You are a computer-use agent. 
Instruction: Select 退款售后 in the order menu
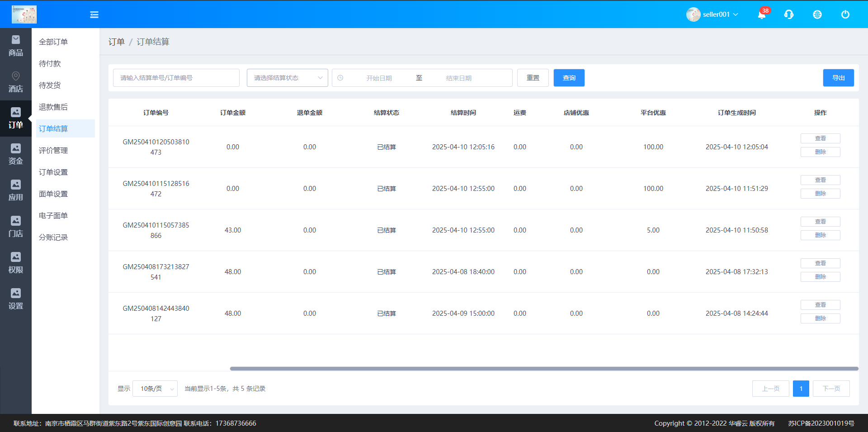pos(53,107)
